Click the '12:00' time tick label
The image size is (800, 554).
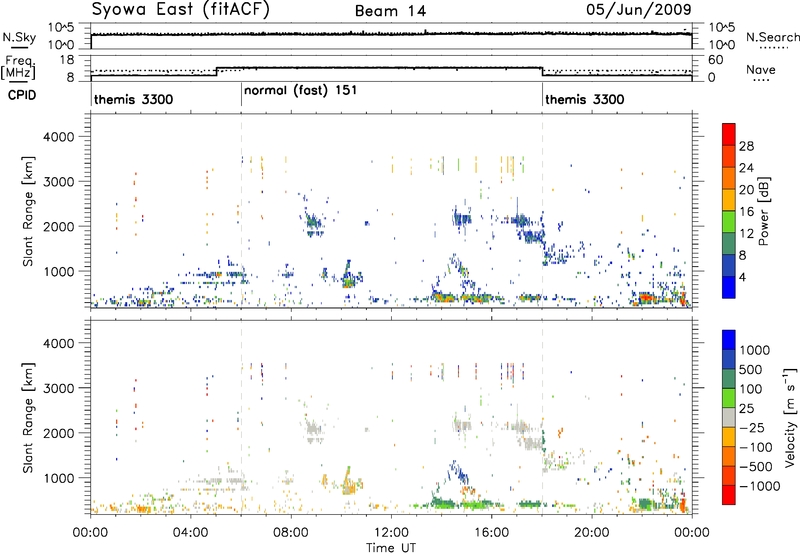pyautogui.click(x=391, y=533)
